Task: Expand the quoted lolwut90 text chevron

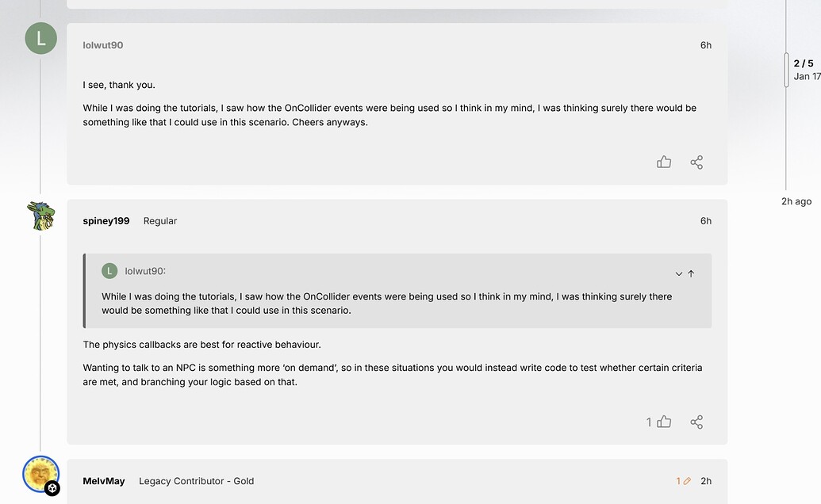Action: (x=679, y=273)
